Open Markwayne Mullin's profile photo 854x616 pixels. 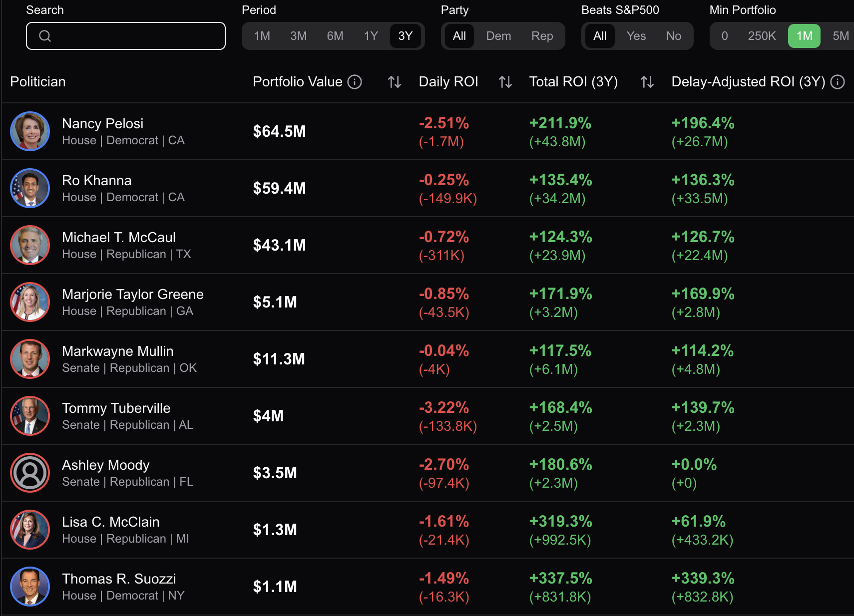[30, 359]
